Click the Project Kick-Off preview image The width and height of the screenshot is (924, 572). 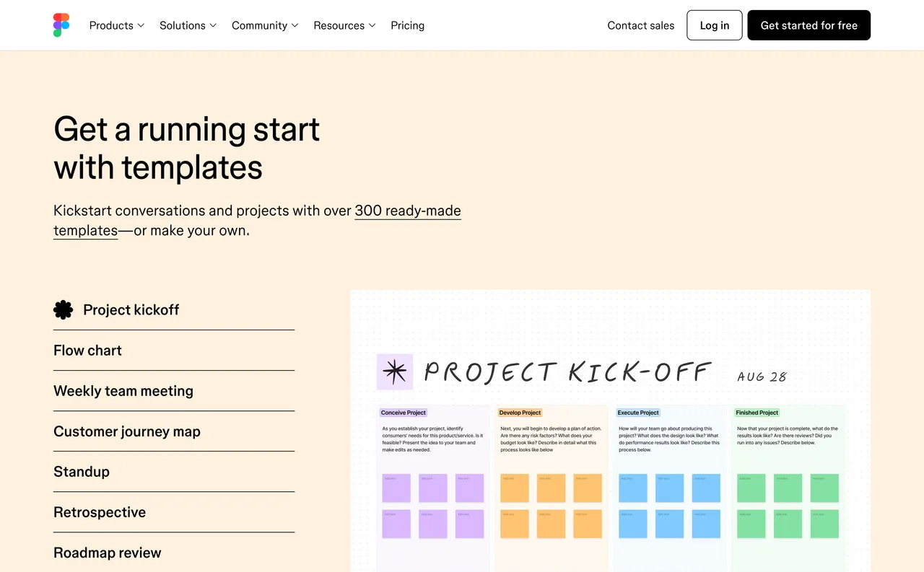coord(610,431)
